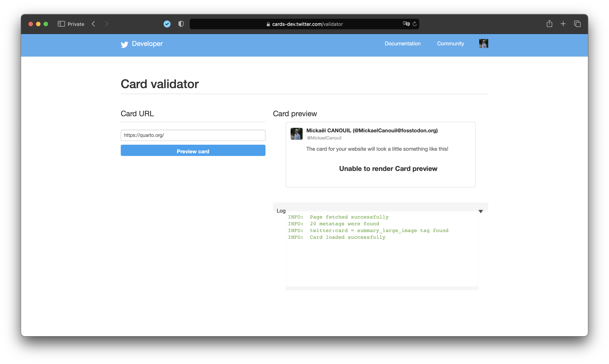609x364 pixels.
Task: Click 'Page fetched successfully' log line
Action: 349,217
